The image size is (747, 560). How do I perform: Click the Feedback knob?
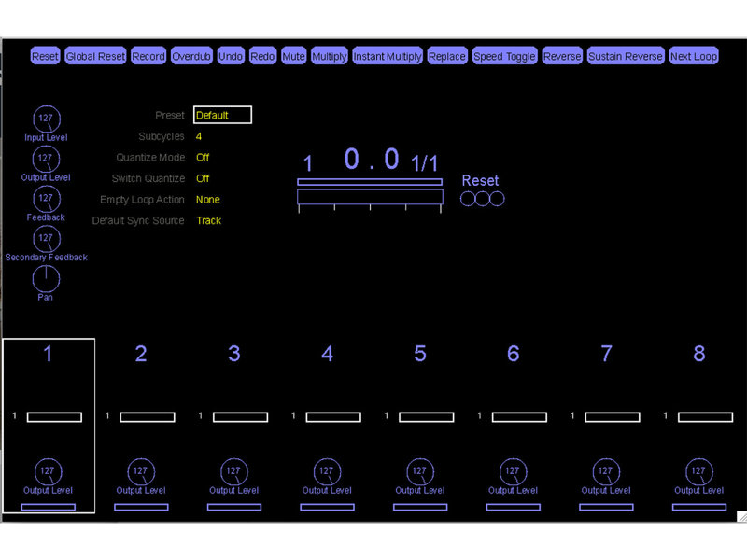pyautogui.click(x=46, y=199)
